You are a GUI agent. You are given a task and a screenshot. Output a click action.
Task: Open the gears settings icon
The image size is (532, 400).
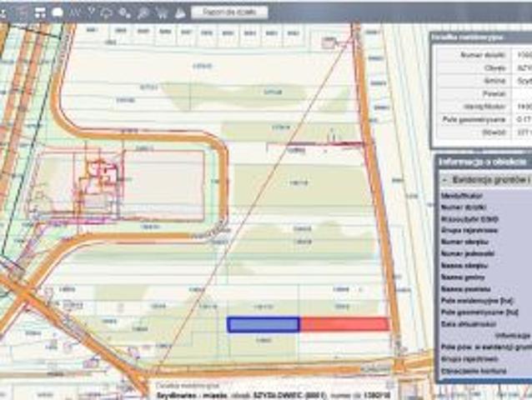[x=125, y=12]
